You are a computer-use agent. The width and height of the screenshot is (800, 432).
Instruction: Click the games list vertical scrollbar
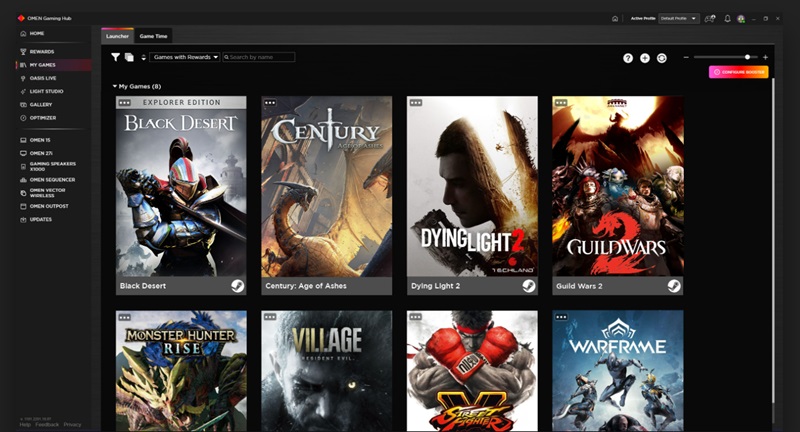pos(772,240)
